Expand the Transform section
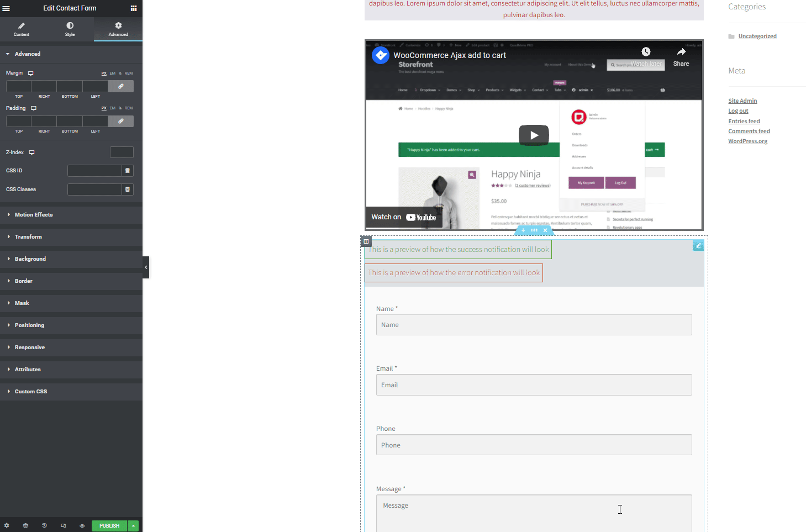 (x=71, y=237)
